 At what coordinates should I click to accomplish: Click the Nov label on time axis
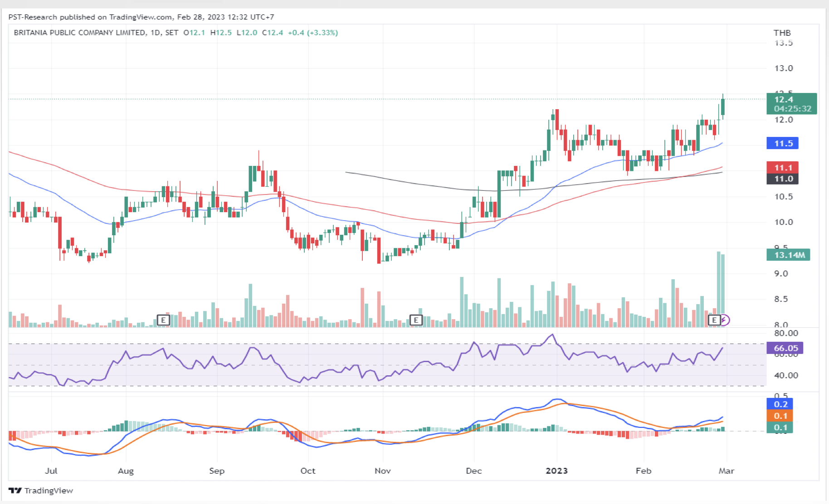click(383, 470)
